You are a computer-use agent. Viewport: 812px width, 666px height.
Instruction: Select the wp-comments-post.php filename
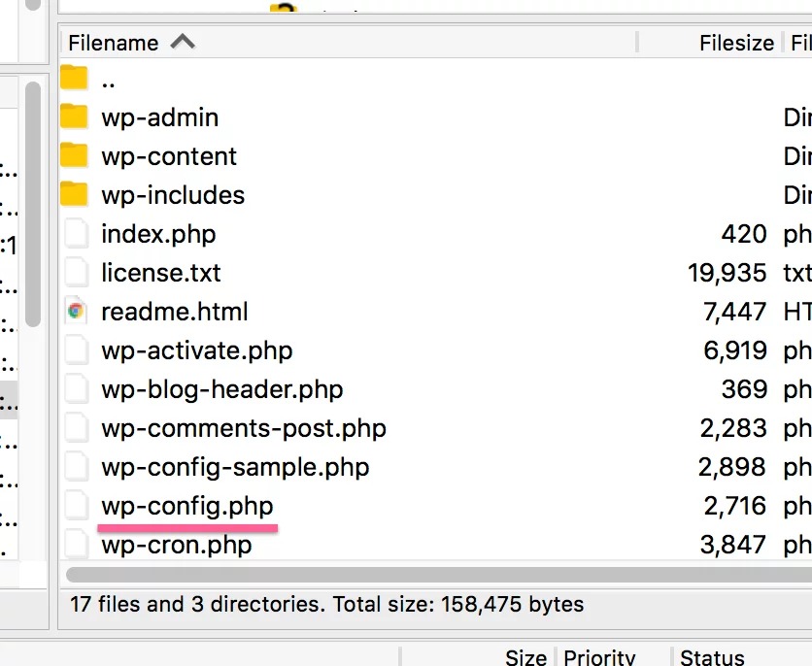(244, 428)
